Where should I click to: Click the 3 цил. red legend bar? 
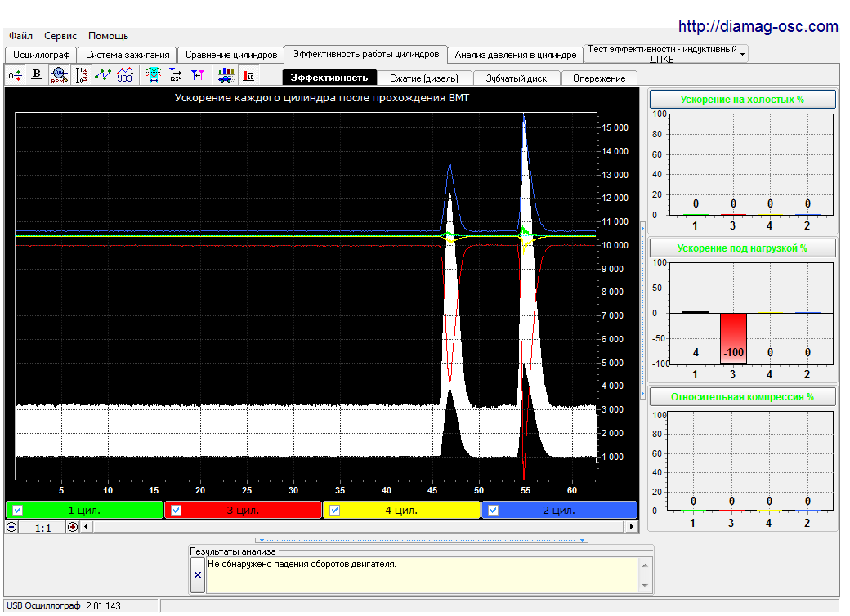243,511
